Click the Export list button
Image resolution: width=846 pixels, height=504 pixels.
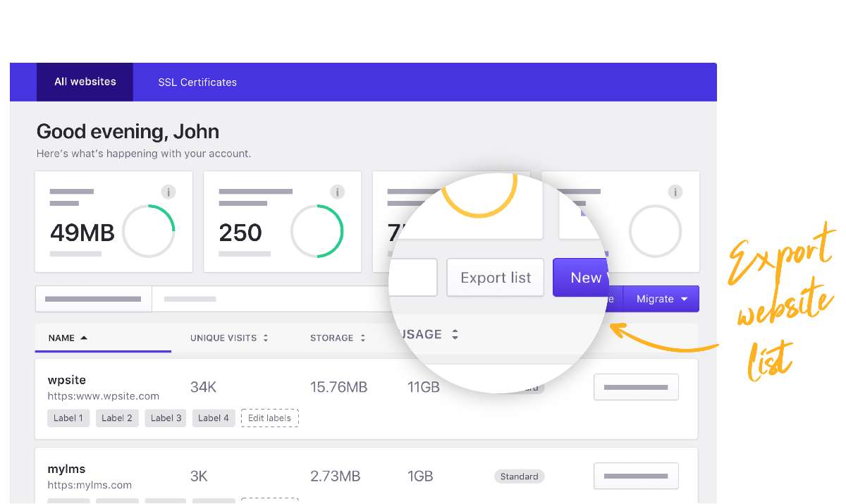point(496,278)
